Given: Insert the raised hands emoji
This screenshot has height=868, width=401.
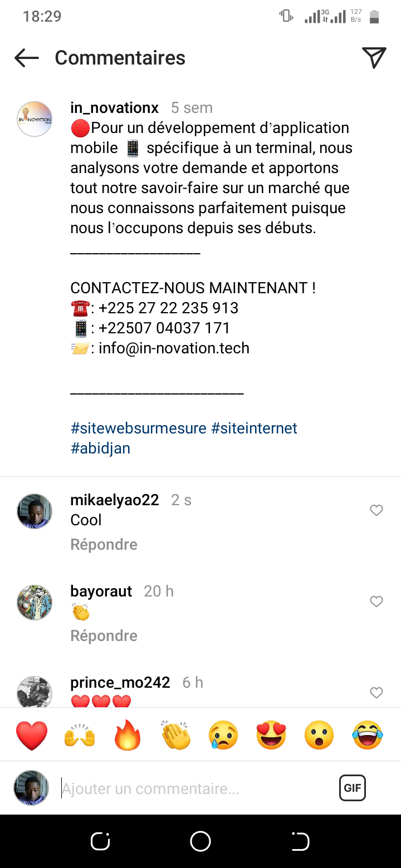Looking at the screenshot, I should coord(80,735).
